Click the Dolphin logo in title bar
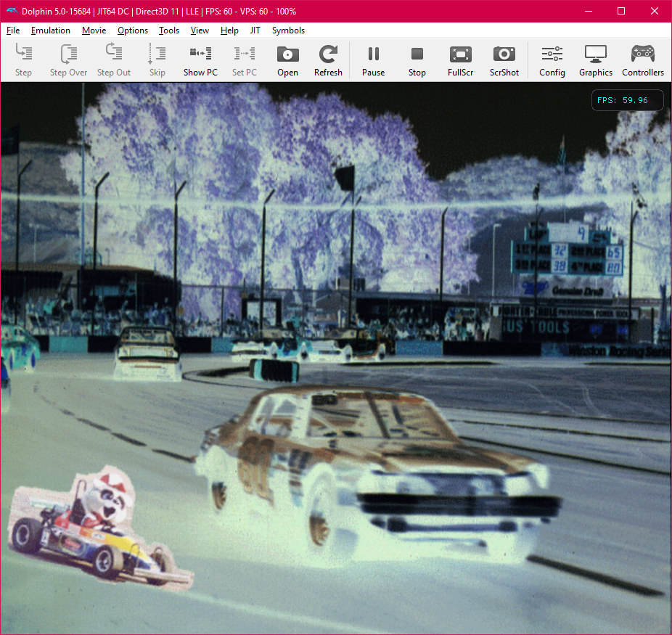672x635 pixels. [12, 11]
